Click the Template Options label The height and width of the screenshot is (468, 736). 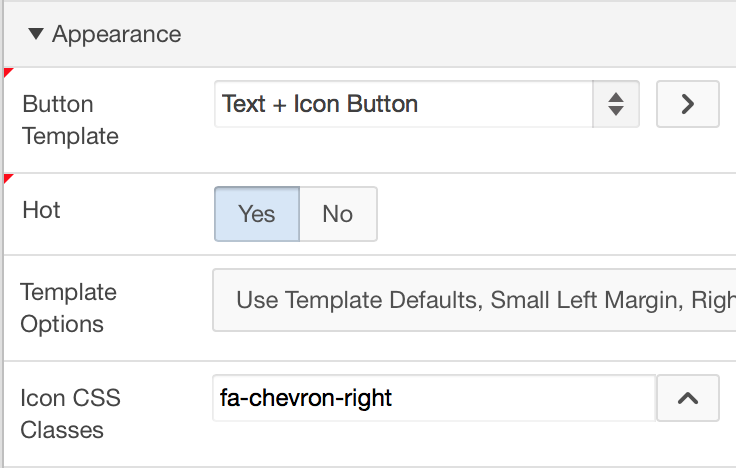(69, 308)
